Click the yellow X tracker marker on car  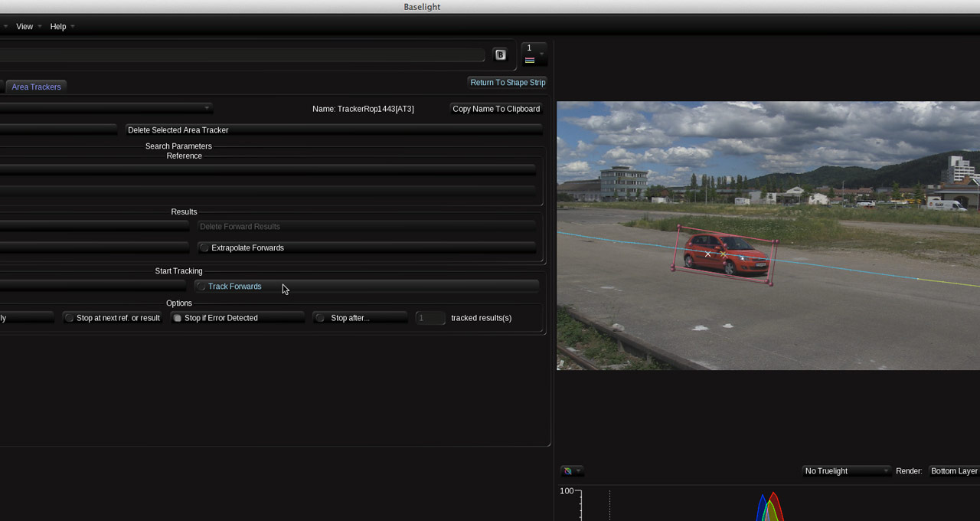click(724, 254)
